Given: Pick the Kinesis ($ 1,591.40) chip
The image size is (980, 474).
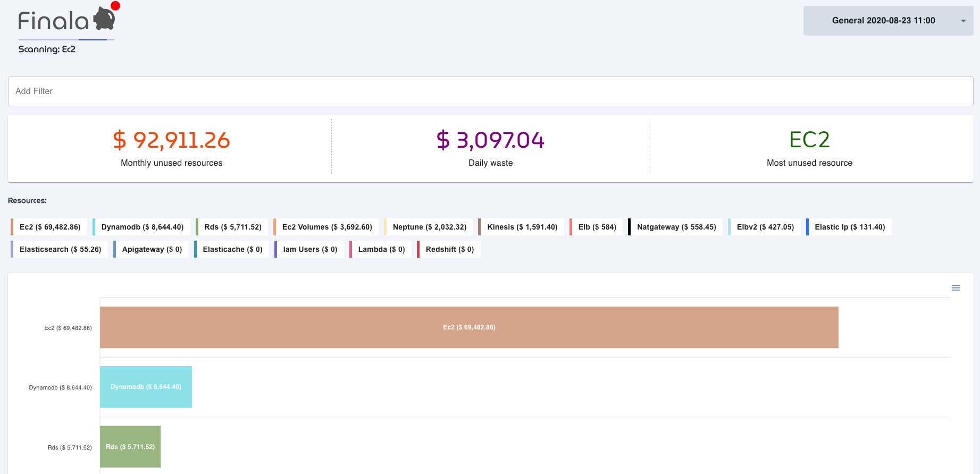Looking at the screenshot, I should (522, 227).
